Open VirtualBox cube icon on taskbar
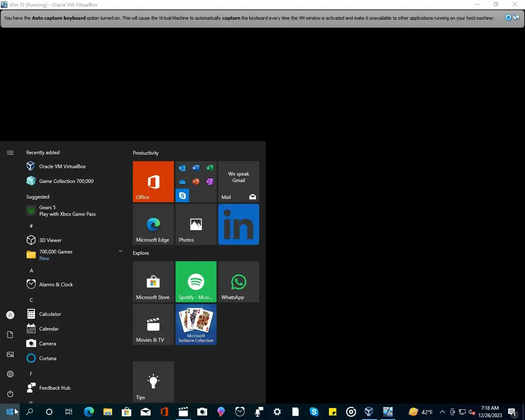 pyautogui.click(x=369, y=412)
